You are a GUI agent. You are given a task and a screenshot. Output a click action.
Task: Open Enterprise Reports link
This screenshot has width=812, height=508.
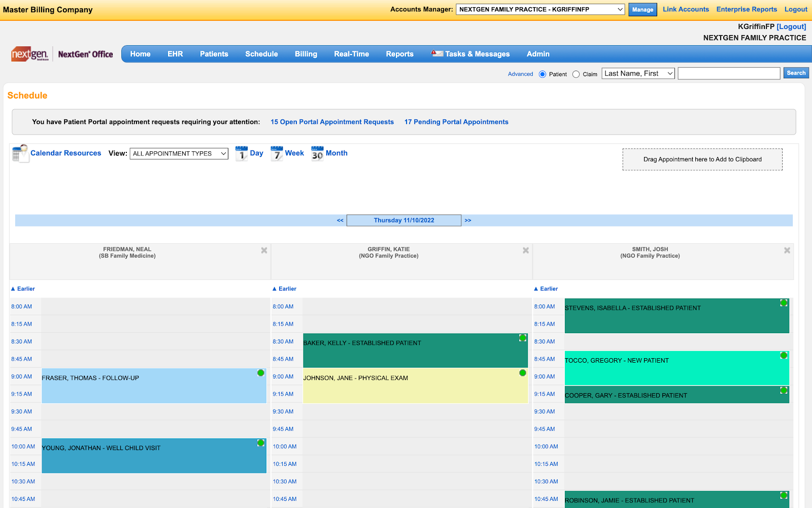coord(747,9)
